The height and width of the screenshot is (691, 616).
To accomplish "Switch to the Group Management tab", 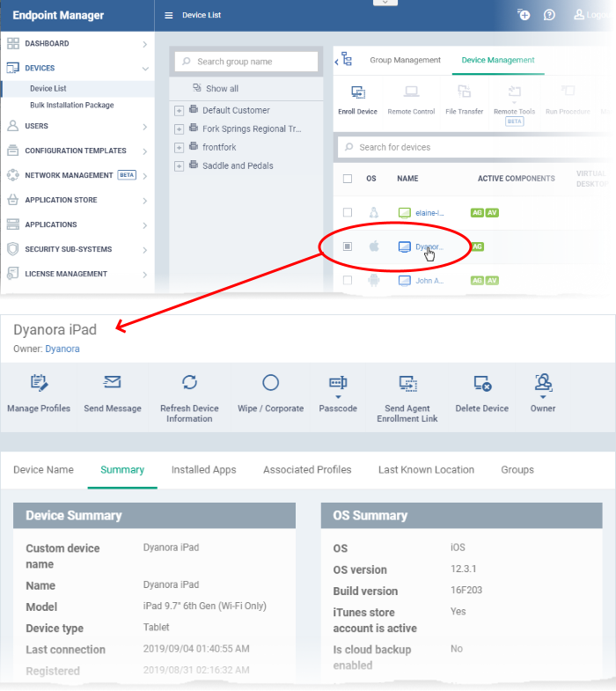I will point(405,60).
